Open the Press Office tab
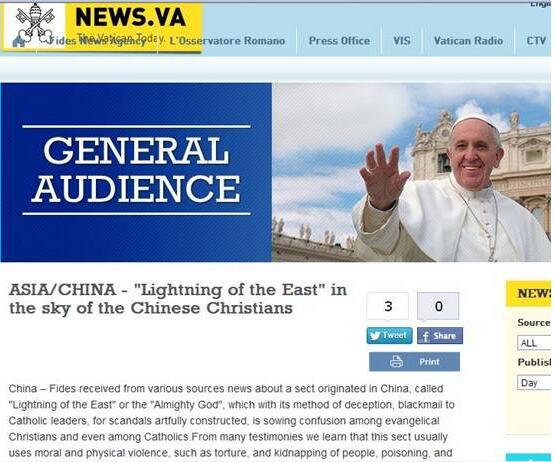The width and height of the screenshot is (554, 462). coord(339,41)
